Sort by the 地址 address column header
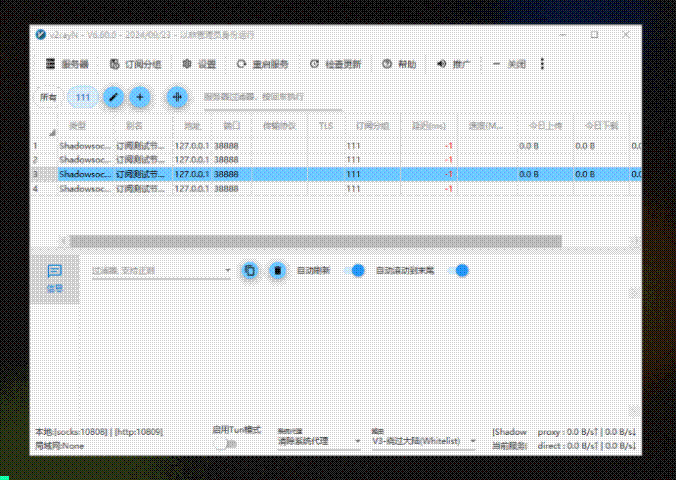676x480 pixels. [192, 126]
